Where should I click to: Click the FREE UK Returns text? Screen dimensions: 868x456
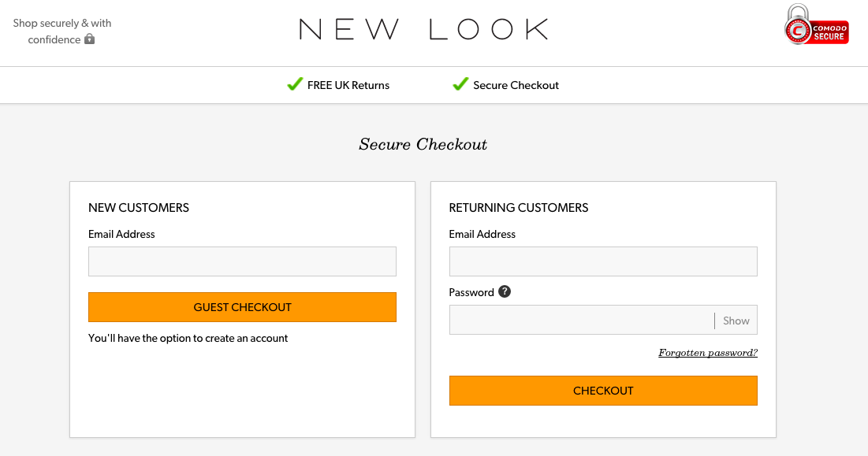pyautogui.click(x=348, y=85)
